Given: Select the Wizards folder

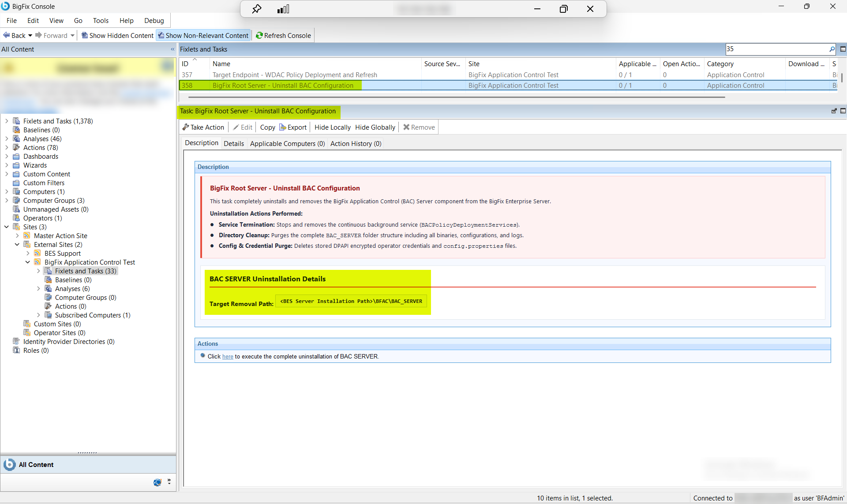Looking at the screenshot, I should 35,165.
